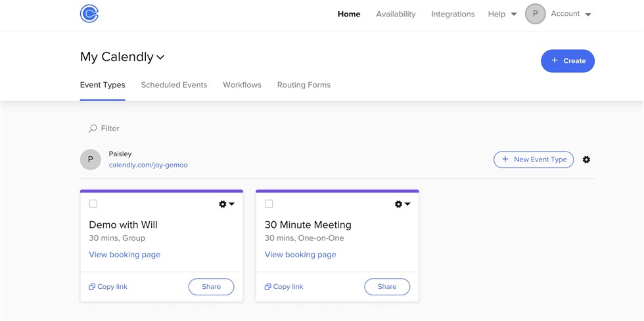
Task: Expand the Help dropdown menu
Action: tap(502, 14)
